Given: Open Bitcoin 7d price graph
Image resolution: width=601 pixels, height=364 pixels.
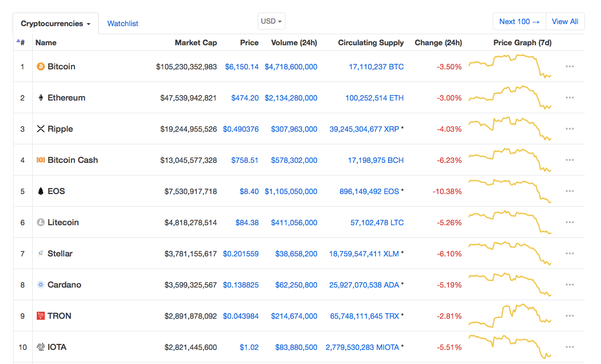Looking at the screenshot, I should (510, 66).
